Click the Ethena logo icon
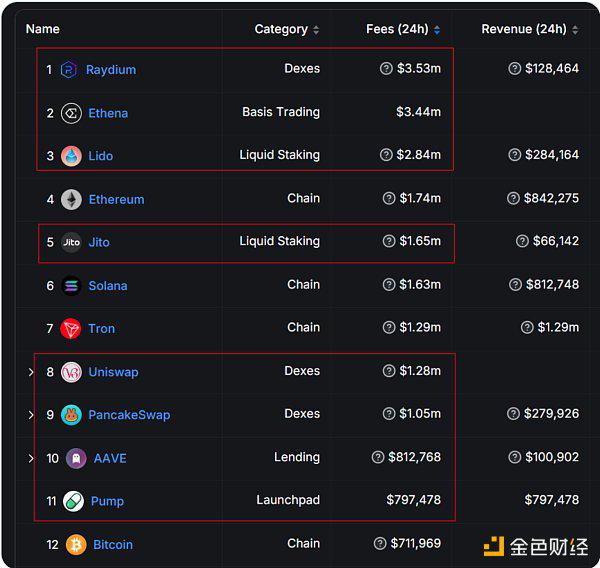The height and width of the screenshot is (568, 600). coord(71,113)
